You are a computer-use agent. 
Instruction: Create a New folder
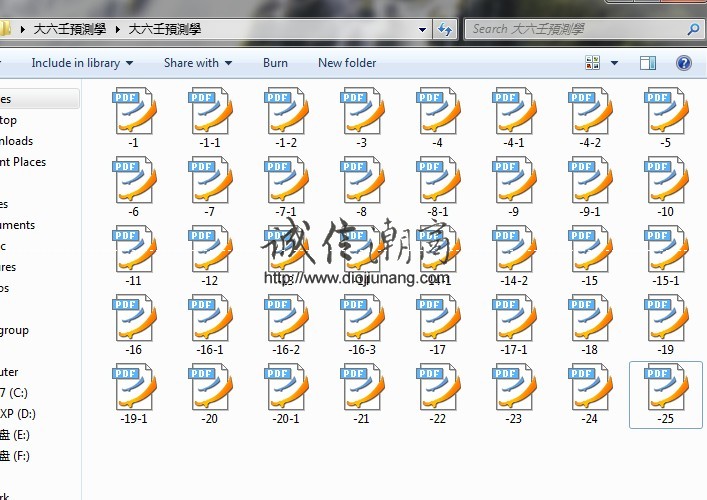click(347, 63)
